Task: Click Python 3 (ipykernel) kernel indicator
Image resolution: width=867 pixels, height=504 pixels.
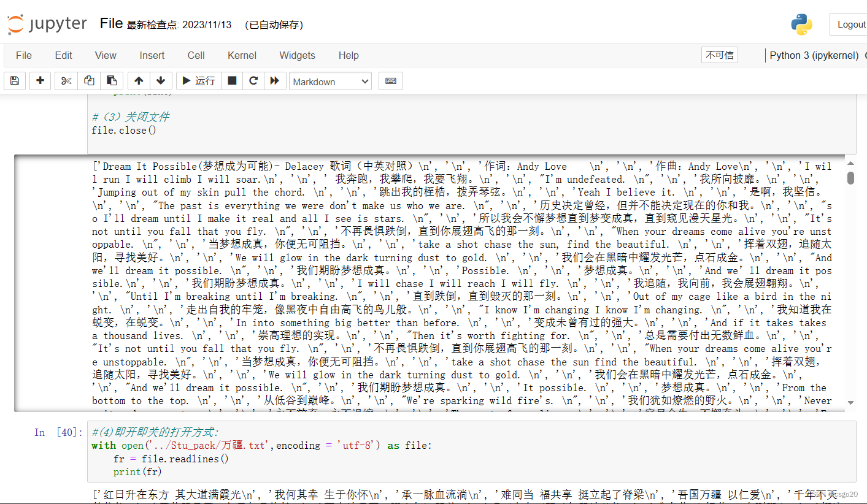Action: tap(814, 55)
